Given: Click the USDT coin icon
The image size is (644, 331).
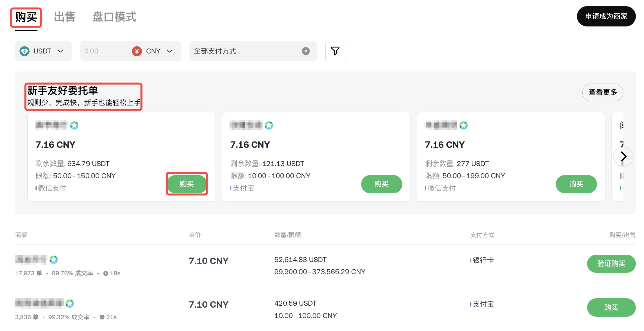Looking at the screenshot, I should (25, 51).
